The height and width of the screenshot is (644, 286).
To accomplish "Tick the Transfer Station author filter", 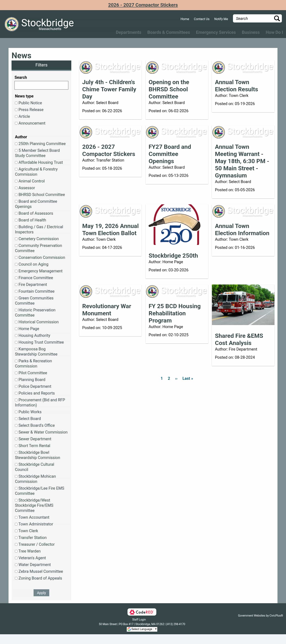I will tap(16, 538).
